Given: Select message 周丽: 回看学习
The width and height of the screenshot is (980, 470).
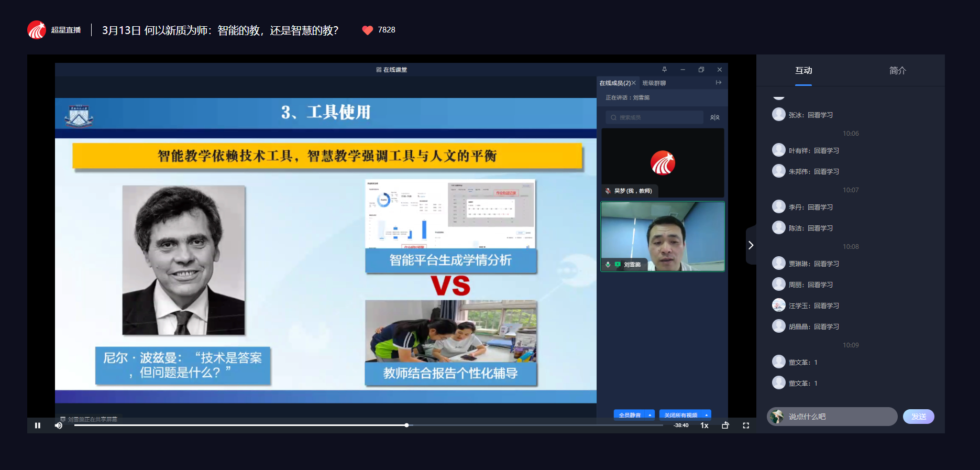Looking at the screenshot, I should tap(811, 285).
